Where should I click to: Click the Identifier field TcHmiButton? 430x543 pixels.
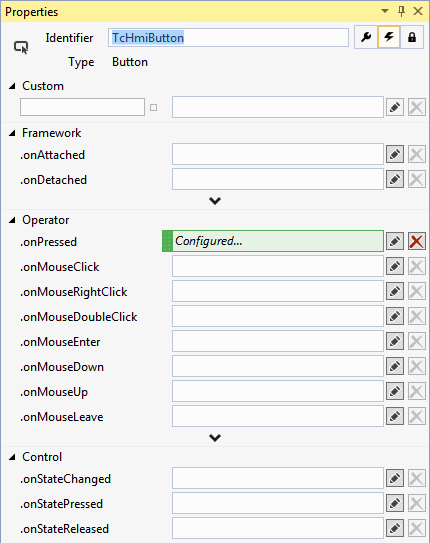[228, 37]
